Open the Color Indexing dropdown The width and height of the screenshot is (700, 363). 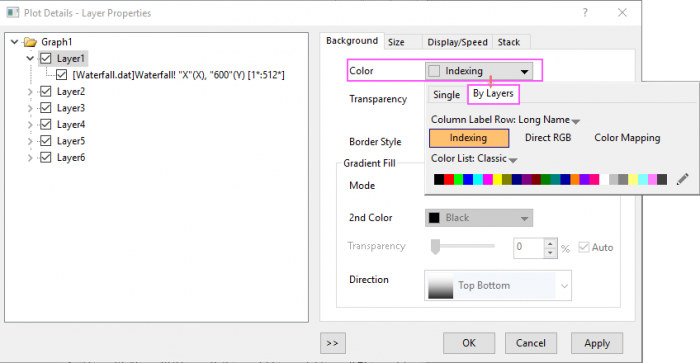pos(479,71)
